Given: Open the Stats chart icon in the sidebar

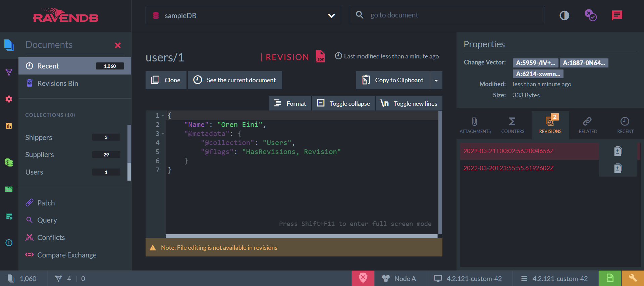Looking at the screenshot, I should 9,126.
